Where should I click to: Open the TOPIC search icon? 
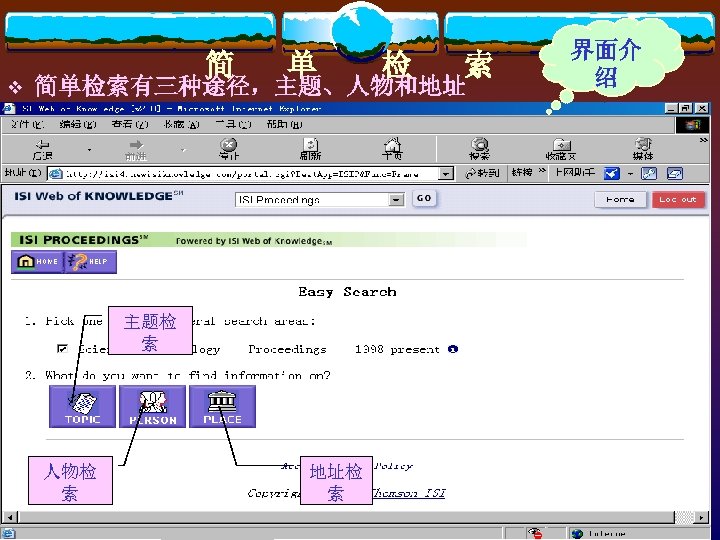coord(83,407)
